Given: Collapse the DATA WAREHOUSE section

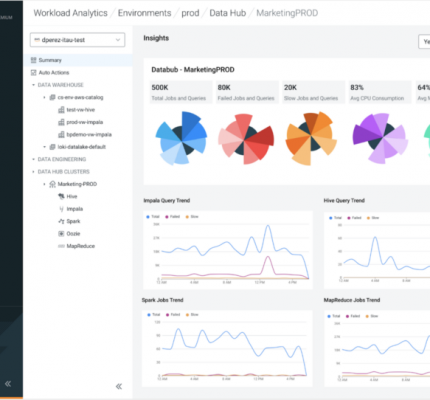Looking at the screenshot, I should pyautogui.click(x=33, y=85).
